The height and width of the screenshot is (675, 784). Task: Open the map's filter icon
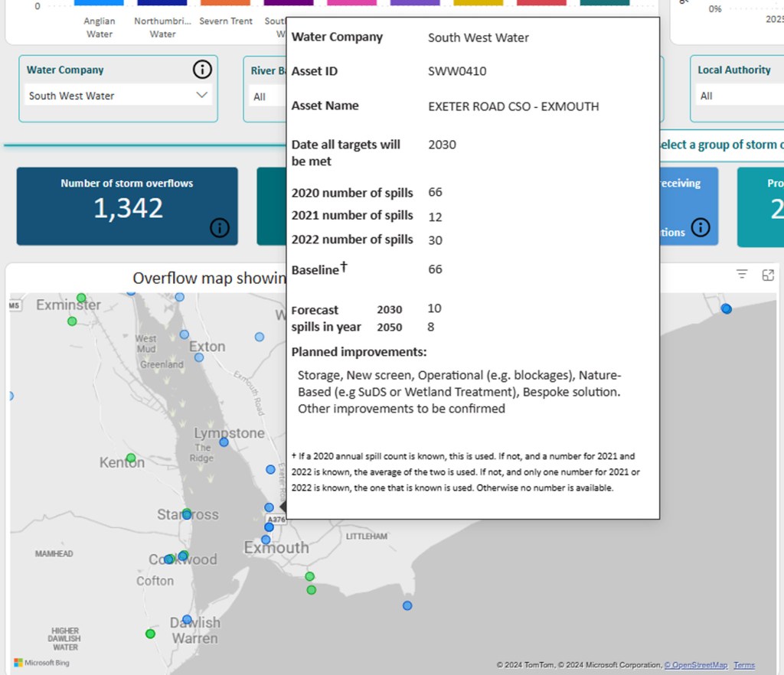point(742,275)
